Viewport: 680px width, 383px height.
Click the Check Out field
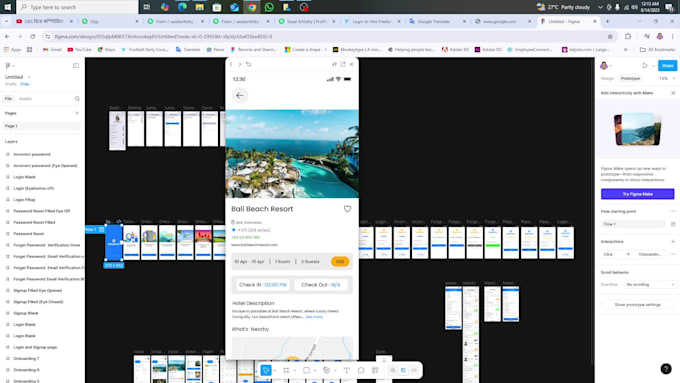point(321,285)
